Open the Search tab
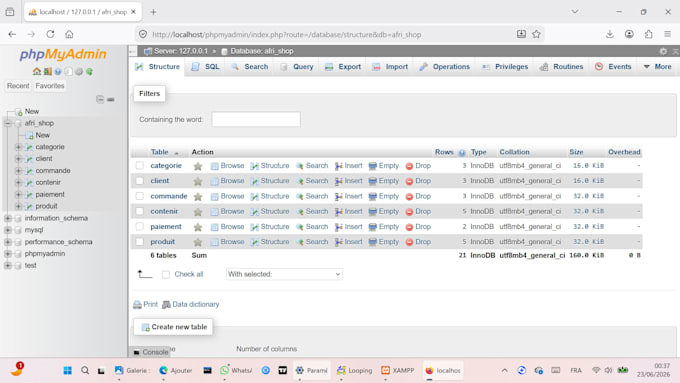The height and width of the screenshot is (383, 680). [250, 67]
